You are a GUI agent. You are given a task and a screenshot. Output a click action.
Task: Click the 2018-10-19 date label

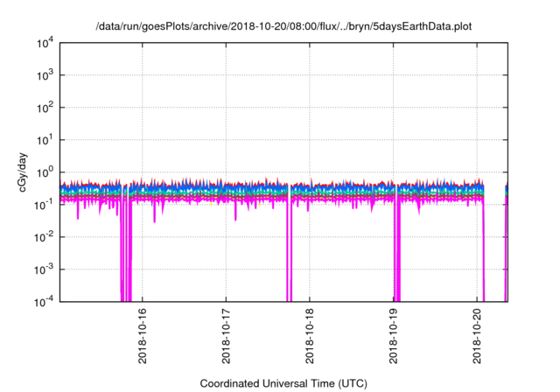click(x=393, y=336)
